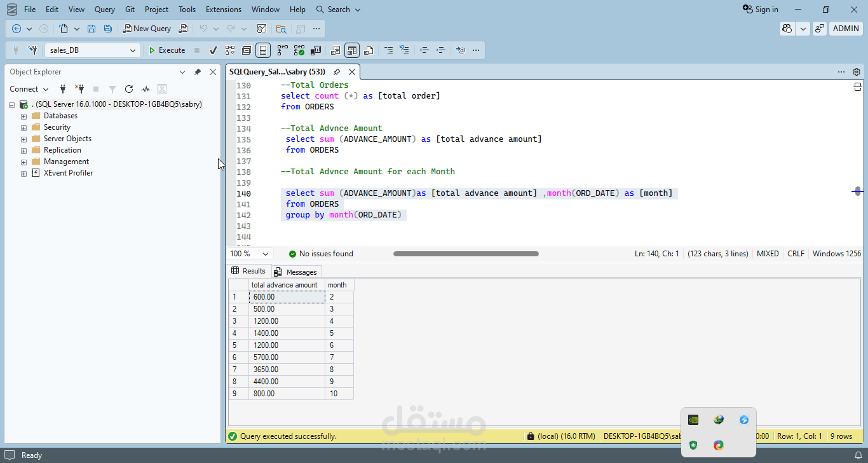
Task: Select the Results tab
Action: point(249,271)
